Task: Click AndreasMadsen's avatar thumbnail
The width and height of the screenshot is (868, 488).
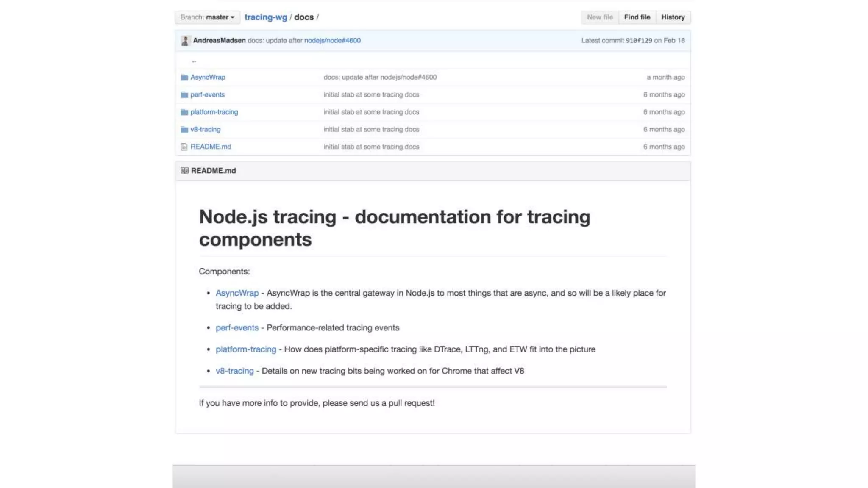Action: 185,41
